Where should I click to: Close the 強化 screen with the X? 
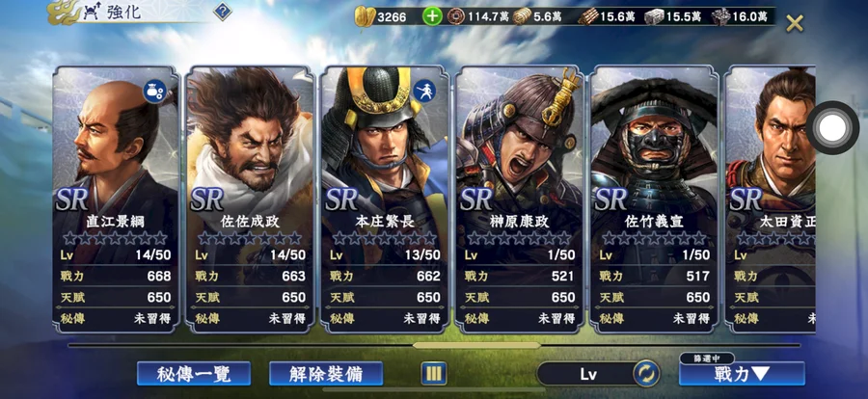click(795, 23)
